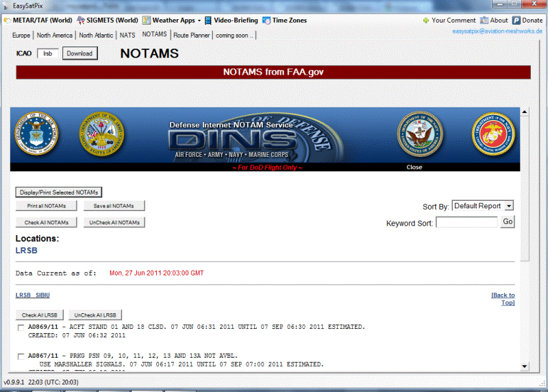Click the Back to Top link
This screenshot has height=392, width=548.
click(x=503, y=299)
